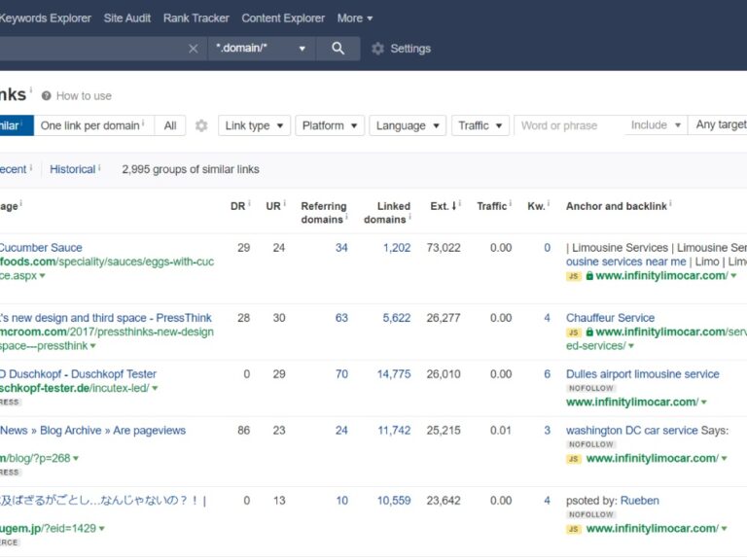Open the Traffic filter dropdown
747x560 pixels.
480,125
